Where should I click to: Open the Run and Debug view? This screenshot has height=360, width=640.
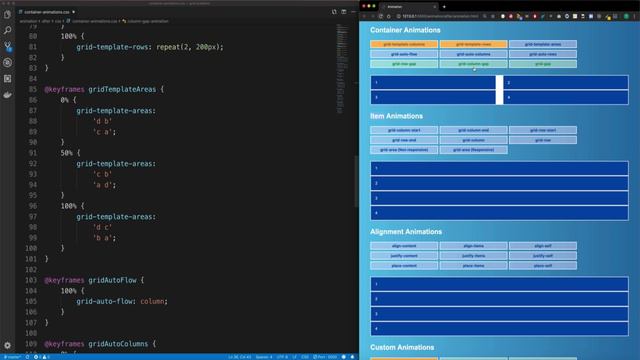(x=7, y=62)
